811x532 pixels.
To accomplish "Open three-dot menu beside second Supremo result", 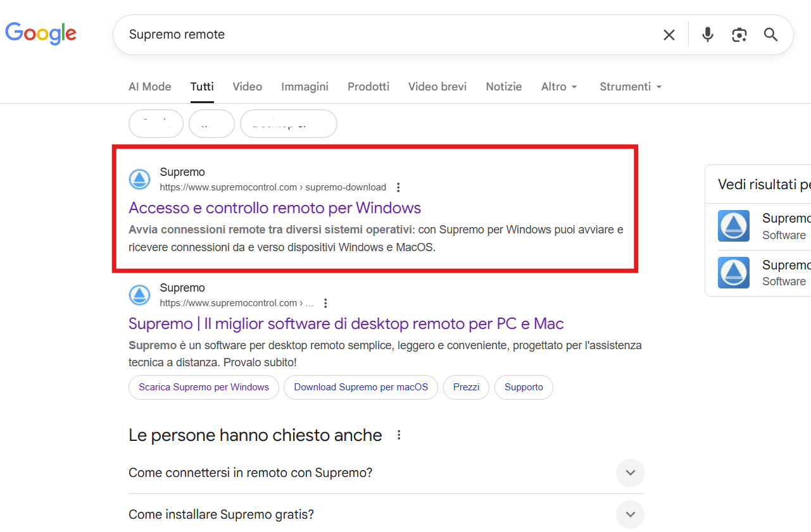I will tap(325, 303).
